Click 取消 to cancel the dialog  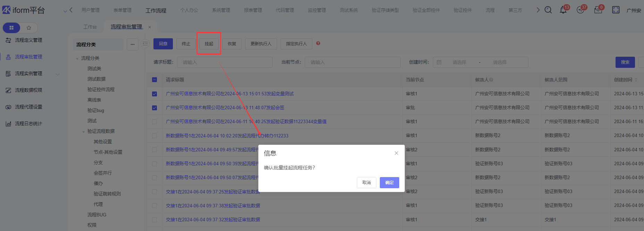366,183
